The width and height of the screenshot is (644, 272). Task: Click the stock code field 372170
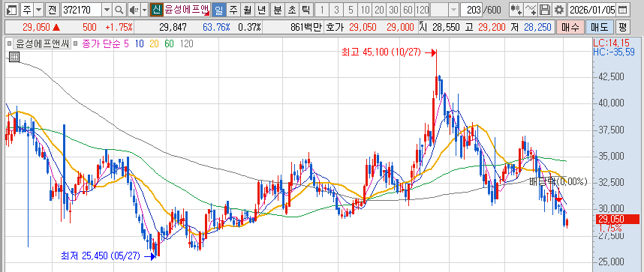point(81,10)
